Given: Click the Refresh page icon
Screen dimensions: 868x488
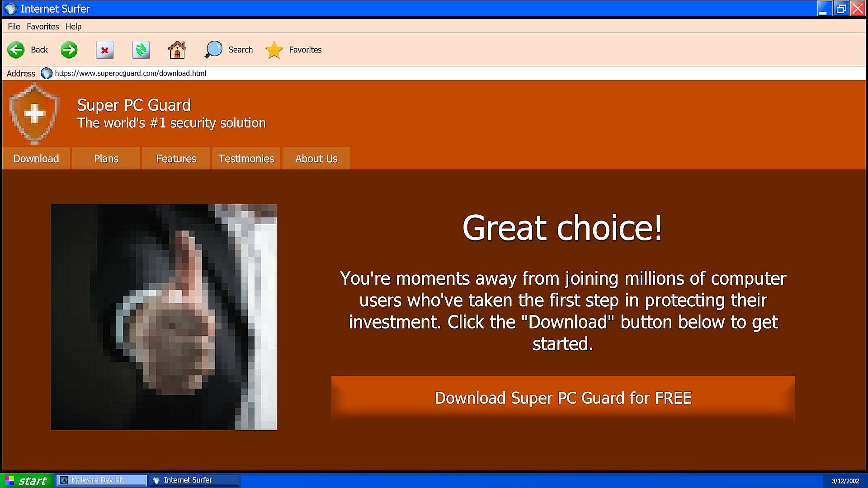Looking at the screenshot, I should coord(141,50).
